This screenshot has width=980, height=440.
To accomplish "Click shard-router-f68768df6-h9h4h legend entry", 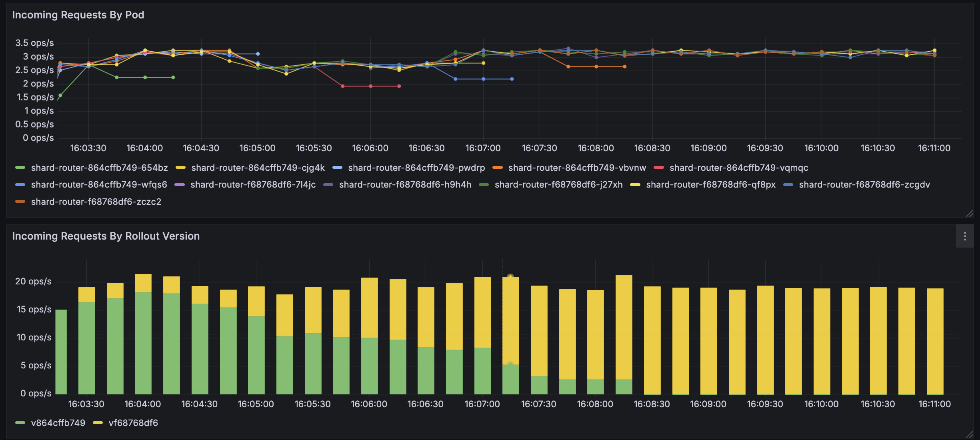I will [x=405, y=185].
